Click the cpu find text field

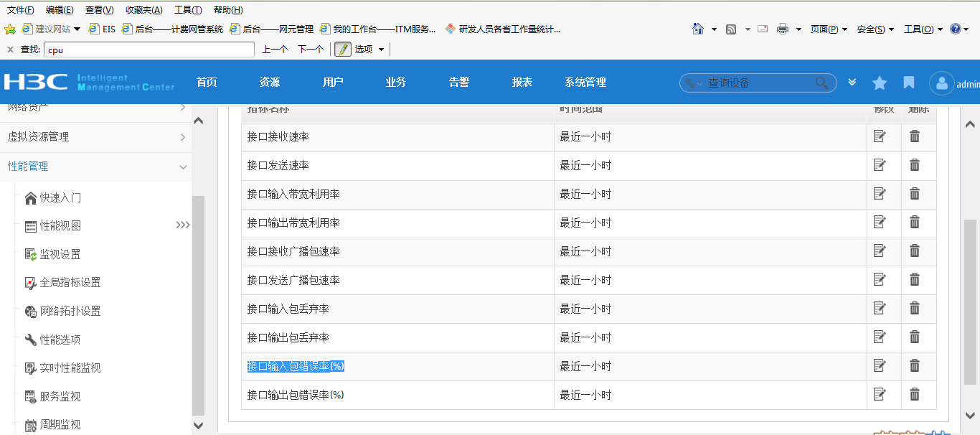point(149,50)
